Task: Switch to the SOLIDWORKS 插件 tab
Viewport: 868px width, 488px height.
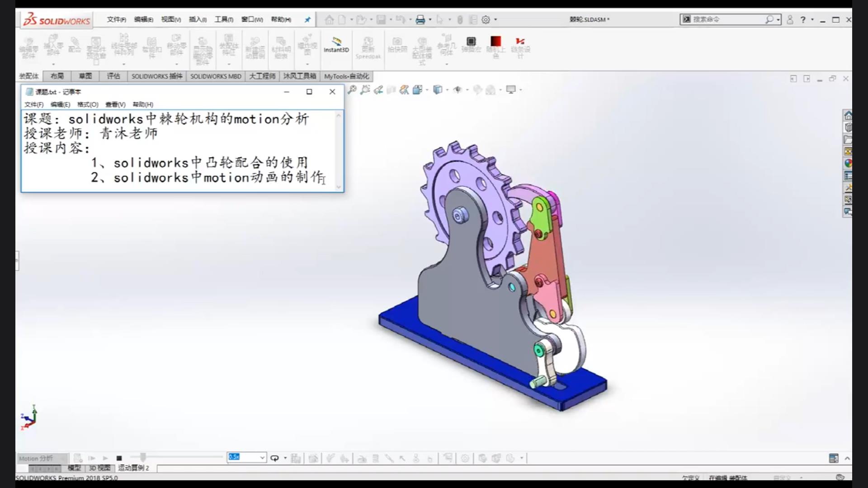Action: point(157,76)
